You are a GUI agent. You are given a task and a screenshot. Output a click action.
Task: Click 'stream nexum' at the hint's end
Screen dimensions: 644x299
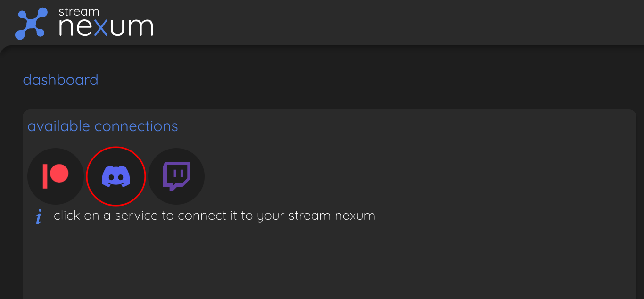(x=331, y=216)
